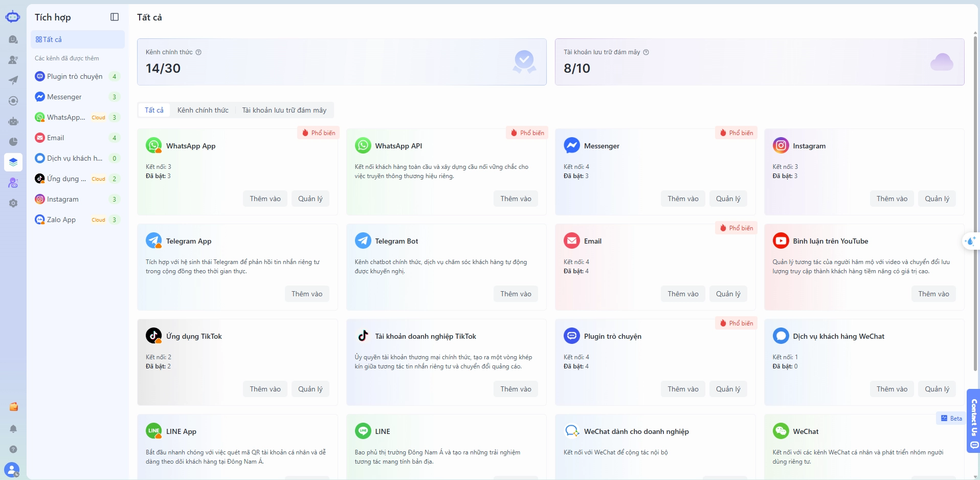Click info icon next to Kênh chính thức
980x480 pixels.
point(198,52)
